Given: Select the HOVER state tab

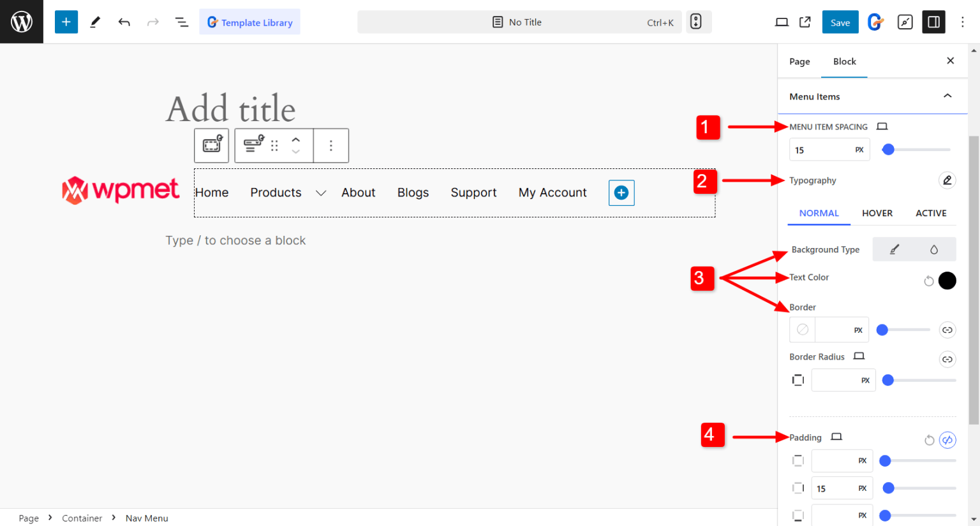Looking at the screenshot, I should [x=877, y=213].
